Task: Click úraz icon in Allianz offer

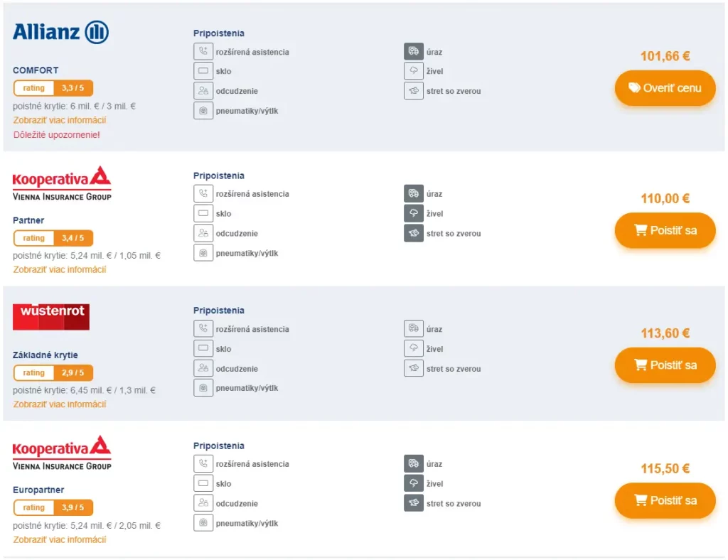Action: pos(414,51)
